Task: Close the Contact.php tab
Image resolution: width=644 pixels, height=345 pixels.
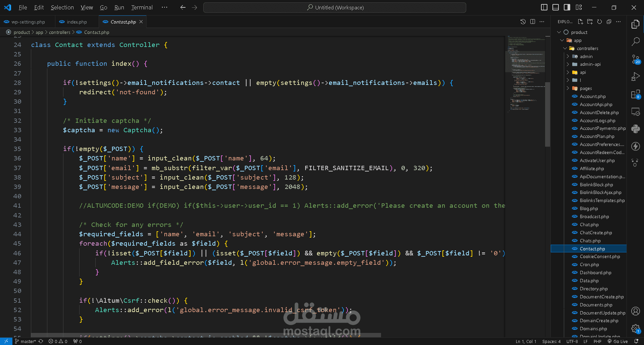Action: 141,22
